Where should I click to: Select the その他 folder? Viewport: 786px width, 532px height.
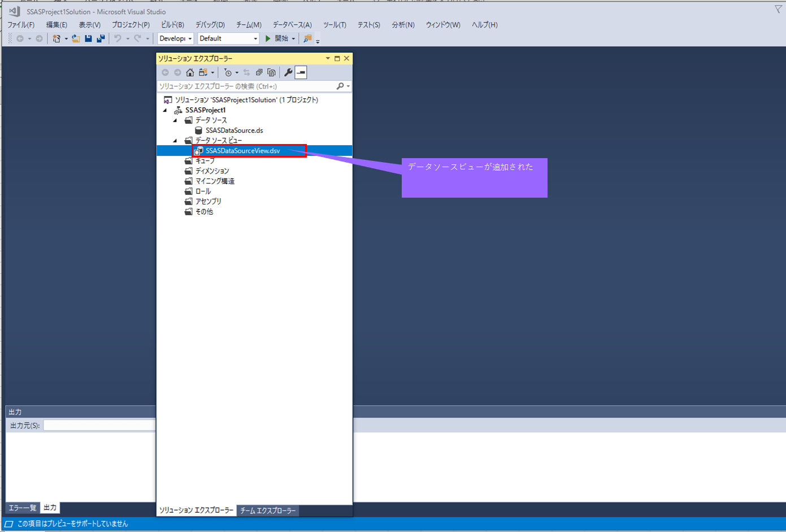(x=204, y=212)
